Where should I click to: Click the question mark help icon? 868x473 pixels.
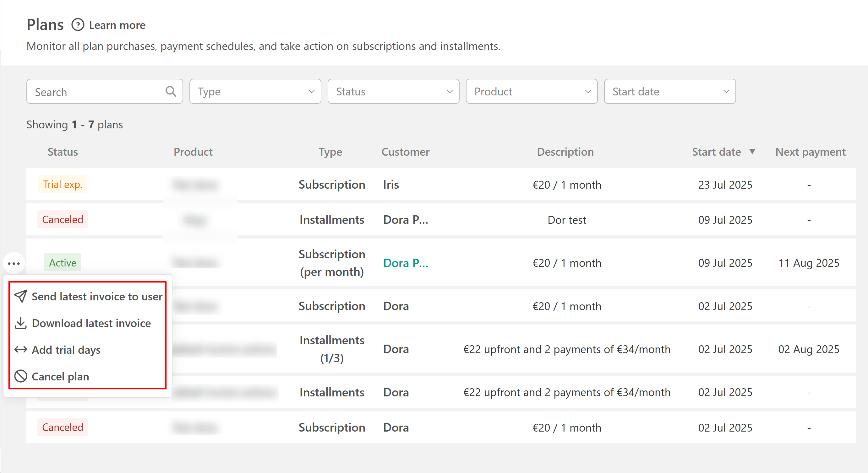78,25
